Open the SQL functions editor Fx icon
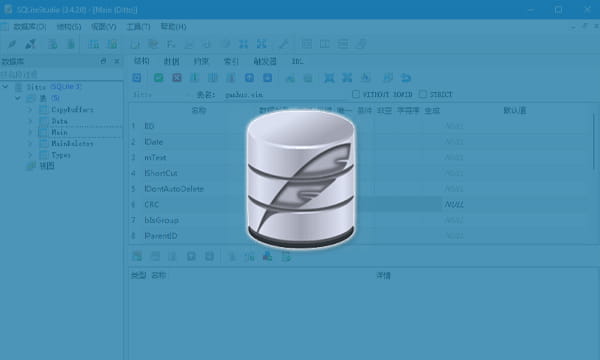The image size is (600, 360). (171, 44)
